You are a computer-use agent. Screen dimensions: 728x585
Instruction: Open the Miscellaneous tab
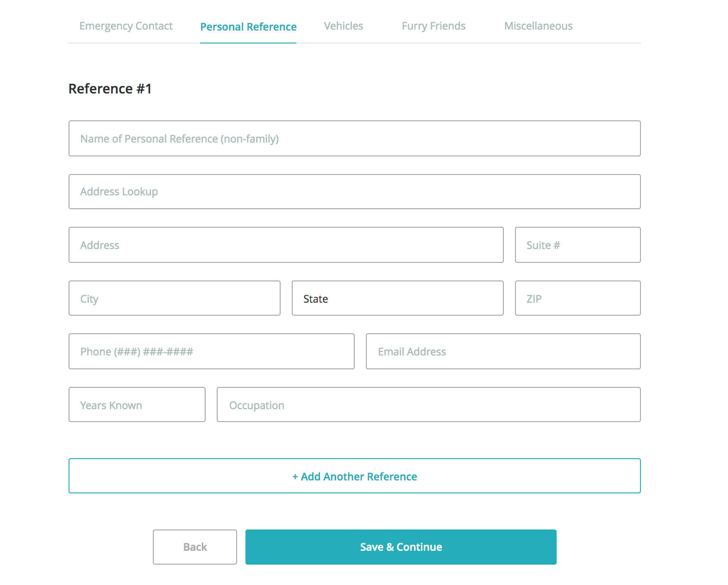click(x=538, y=26)
